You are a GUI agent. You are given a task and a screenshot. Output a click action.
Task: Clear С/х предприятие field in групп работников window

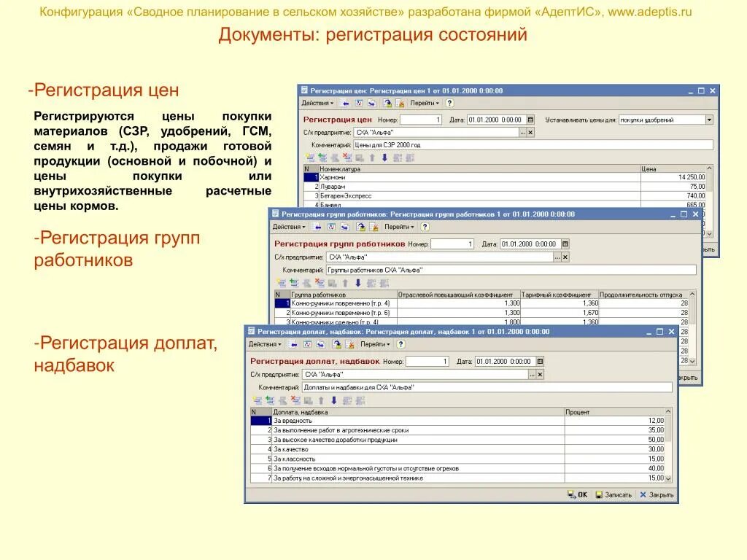pyautogui.click(x=565, y=257)
